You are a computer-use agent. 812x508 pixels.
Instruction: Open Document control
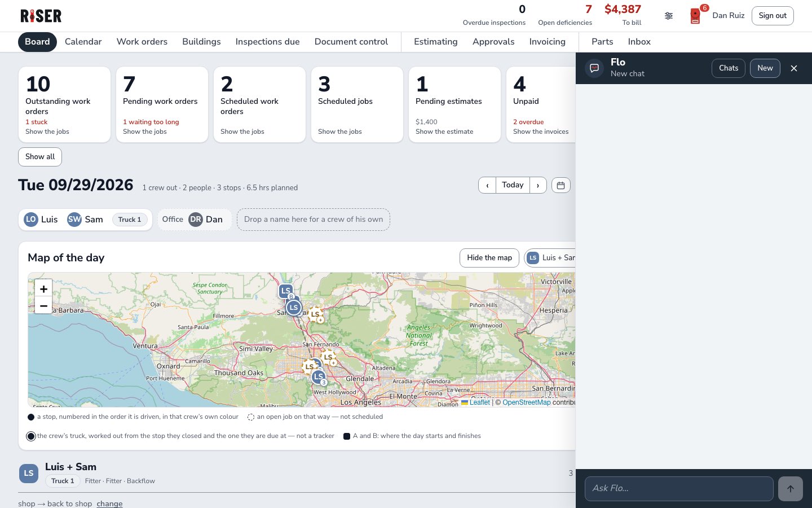point(351,42)
